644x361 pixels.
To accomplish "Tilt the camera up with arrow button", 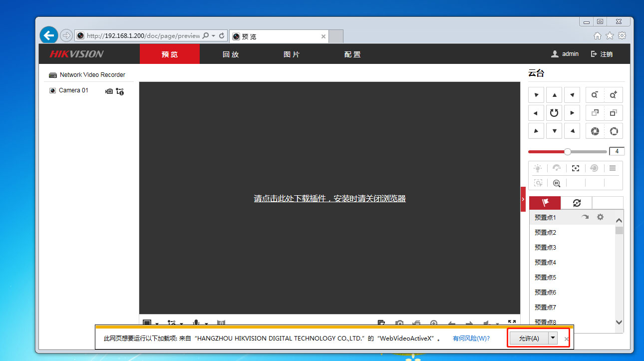I will 554,95.
